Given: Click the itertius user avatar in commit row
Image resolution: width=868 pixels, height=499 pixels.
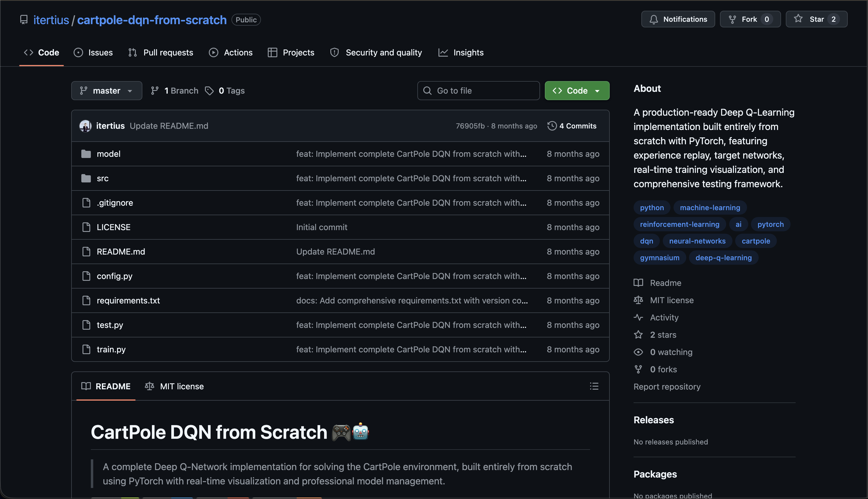Looking at the screenshot, I should [85, 126].
